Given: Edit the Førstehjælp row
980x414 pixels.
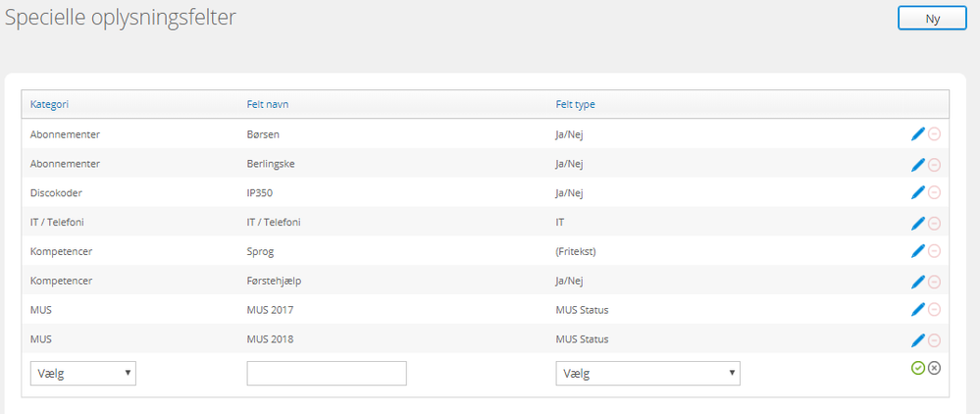Looking at the screenshot, I should pos(917,282).
